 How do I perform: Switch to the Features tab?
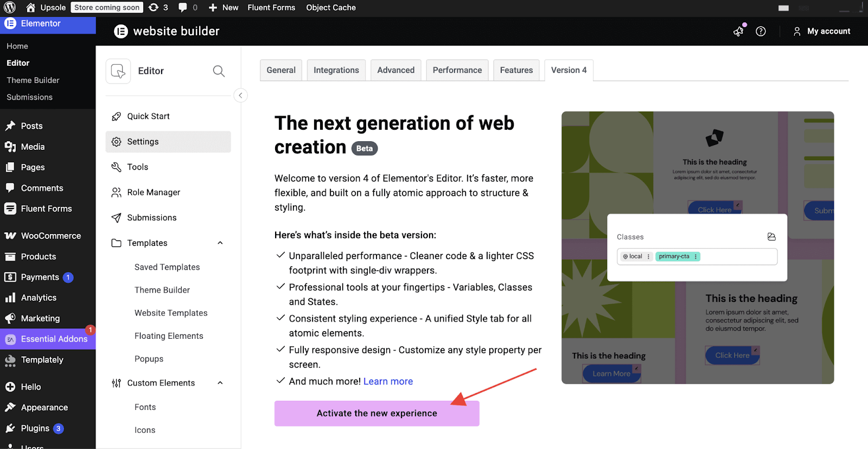click(x=516, y=70)
